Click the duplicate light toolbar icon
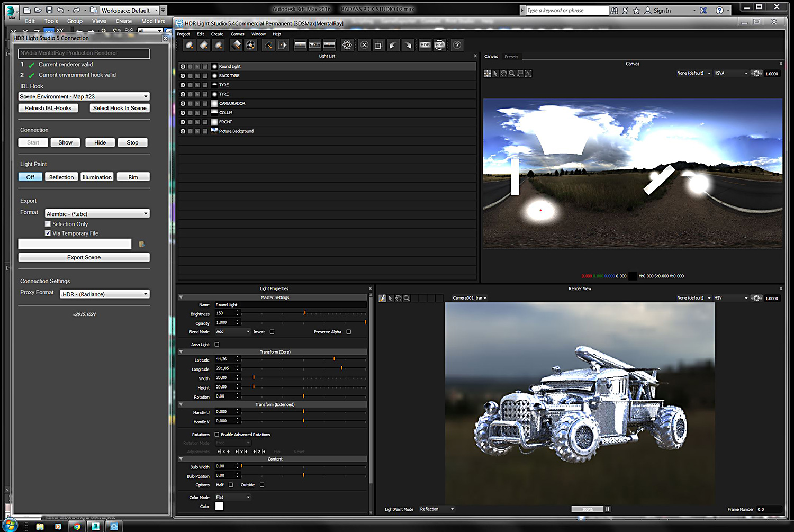The height and width of the screenshot is (532, 794). click(378, 46)
